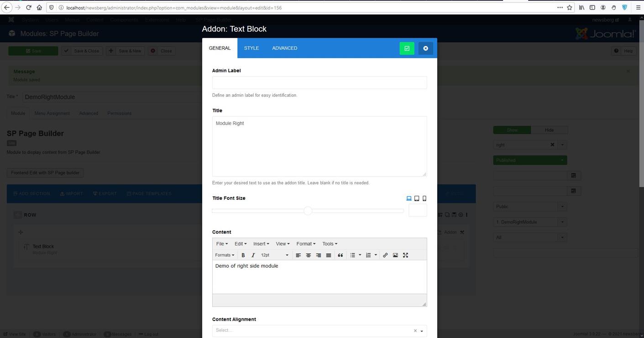The height and width of the screenshot is (338, 644).
Task: Switch to the Style tab
Action: pyautogui.click(x=251, y=48)
